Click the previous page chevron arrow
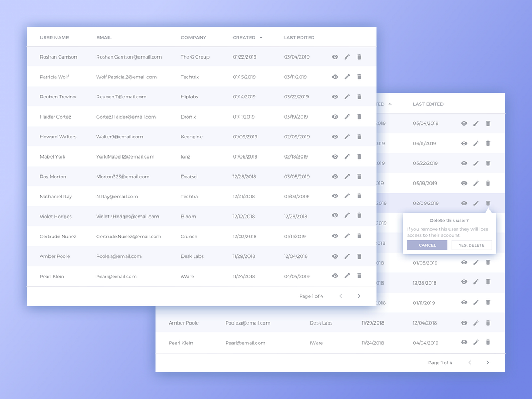The height and width of the screenshot is (399, 532). tap(340, 296)
